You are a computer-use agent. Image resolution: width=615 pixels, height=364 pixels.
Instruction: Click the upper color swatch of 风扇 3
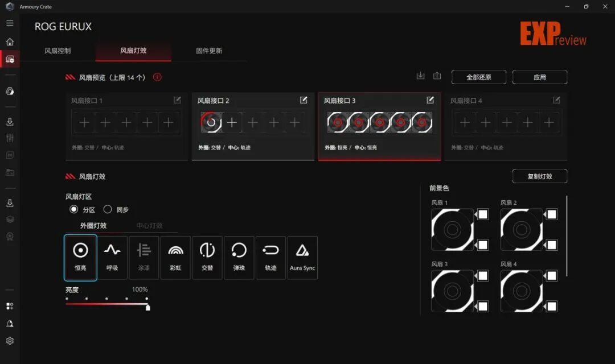click(x=483, y=275)
